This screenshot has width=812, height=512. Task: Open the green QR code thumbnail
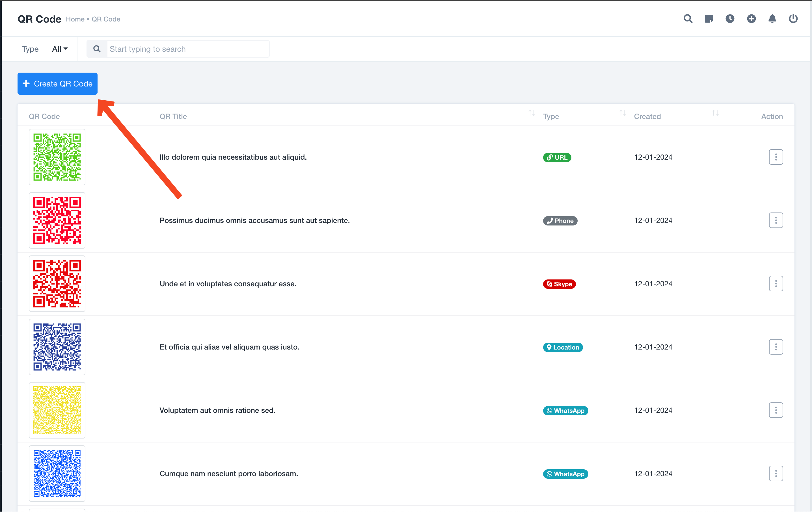click(x=57, y=157)
